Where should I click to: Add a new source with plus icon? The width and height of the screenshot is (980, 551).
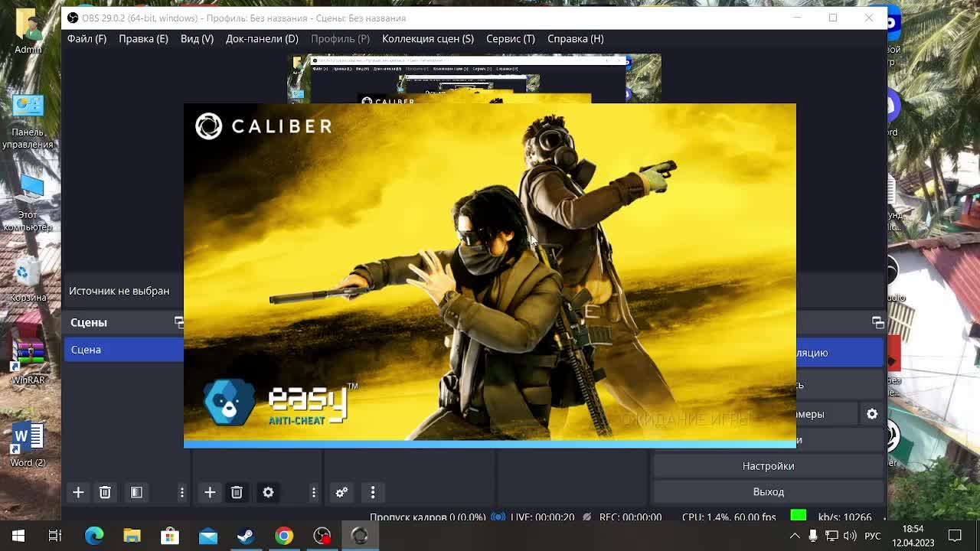210,492
